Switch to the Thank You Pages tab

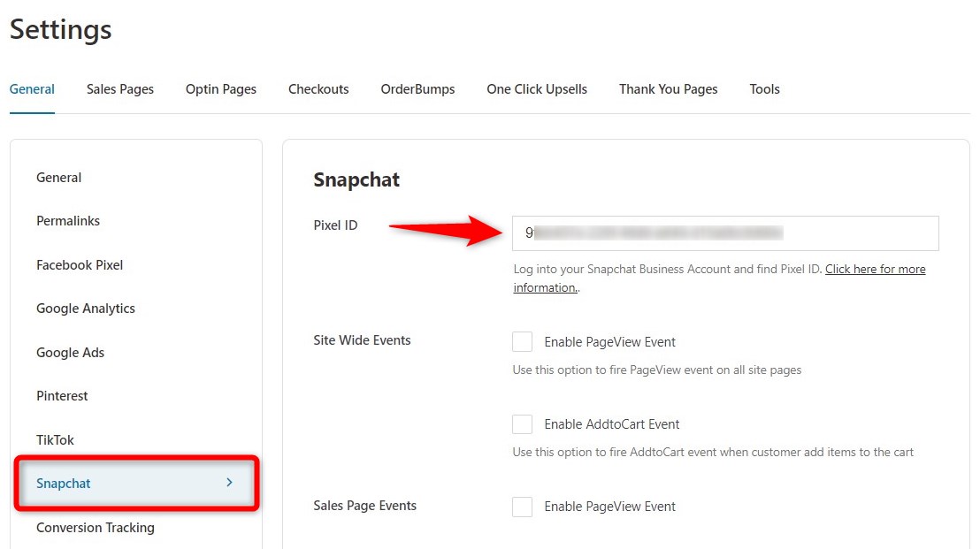tap(668, 88)
